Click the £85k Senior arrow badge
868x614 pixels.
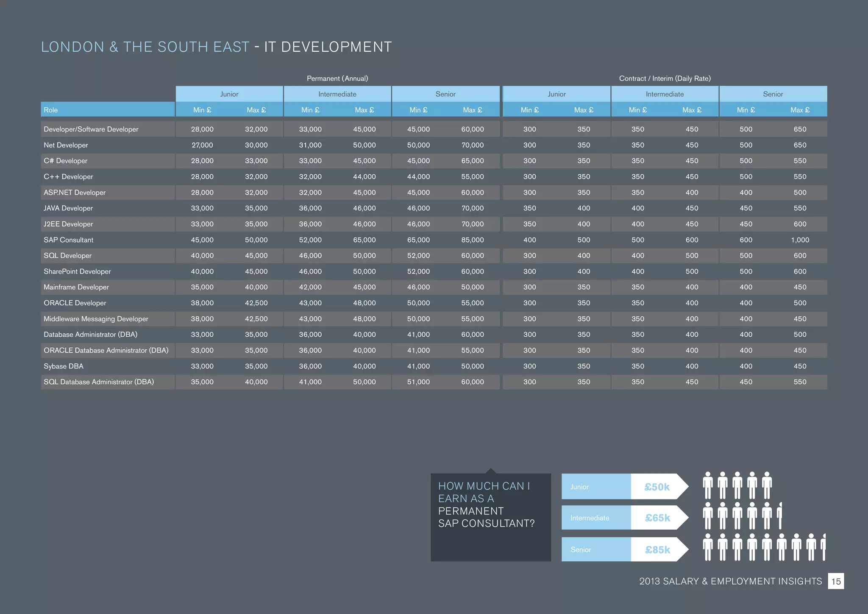pos(657,550)
